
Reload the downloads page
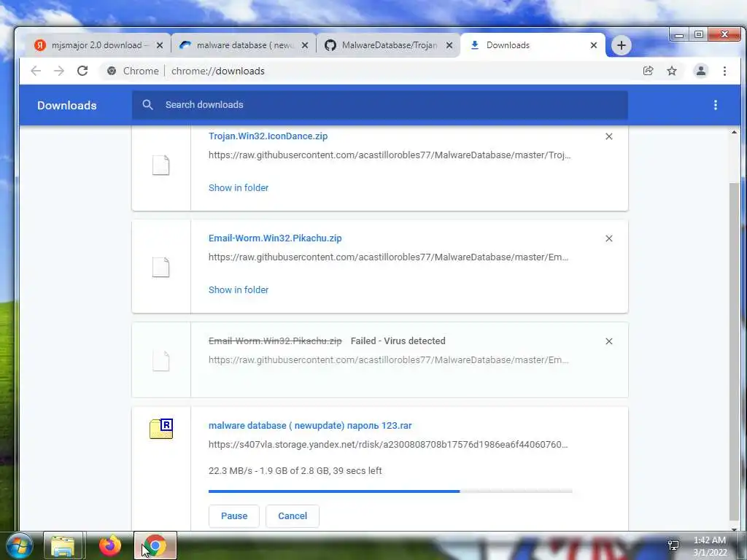pos(82,71)
